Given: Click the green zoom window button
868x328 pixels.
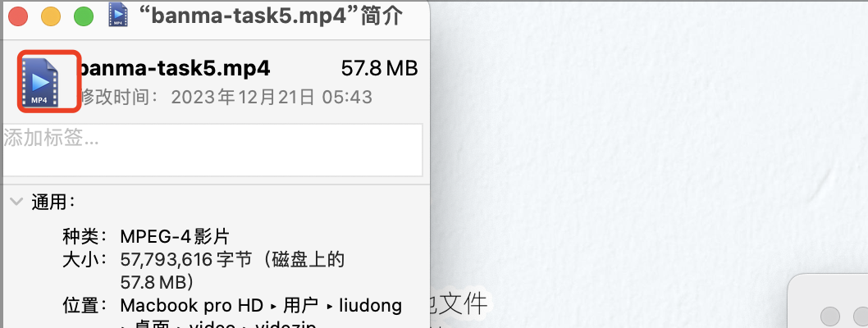Looking at the screenshot, I should 84,16.
